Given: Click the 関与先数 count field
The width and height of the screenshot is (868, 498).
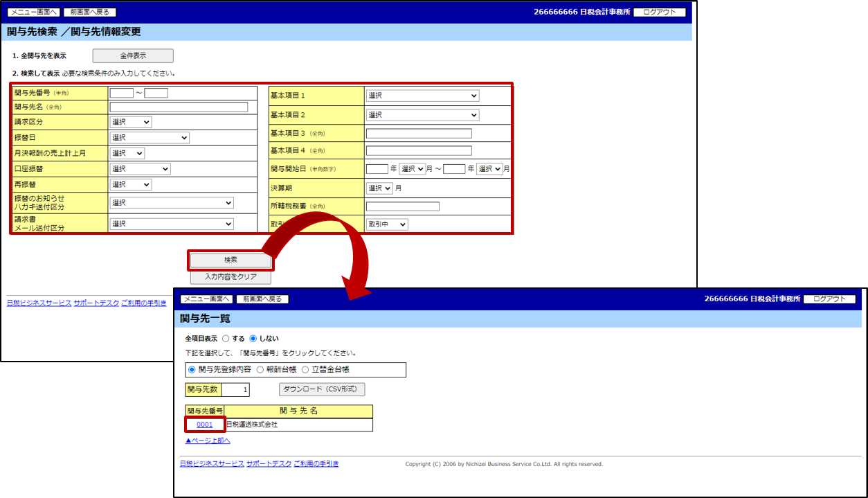Looking at the screenshot, I should 235,390.
